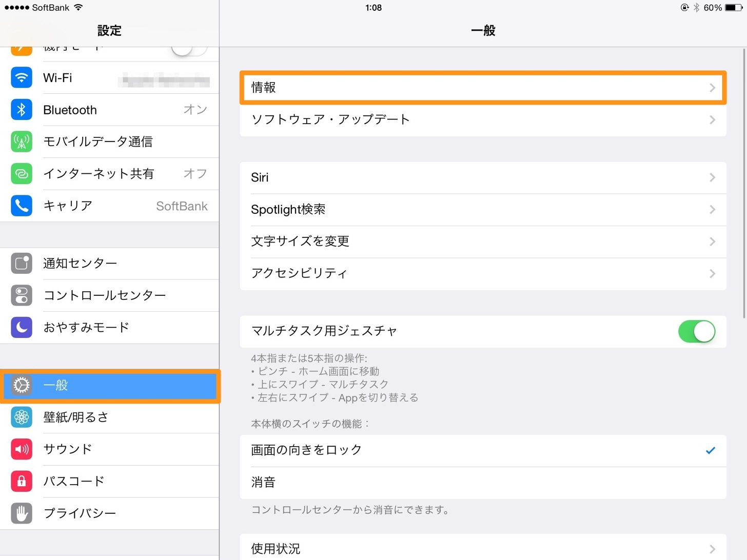The height and width of the screenshot is (560, 747).
Task: Open プライバシー settings
Action: [x=109, y=513]
